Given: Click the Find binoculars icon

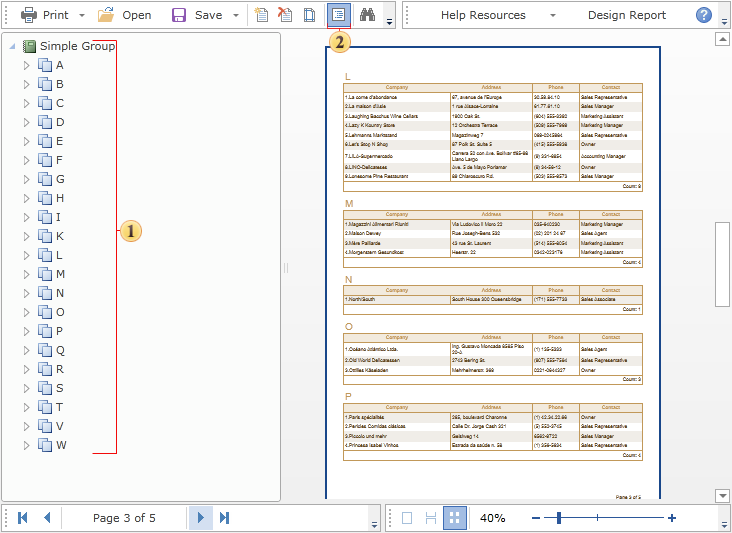Looking at the screenshot, I should (367, 15).
